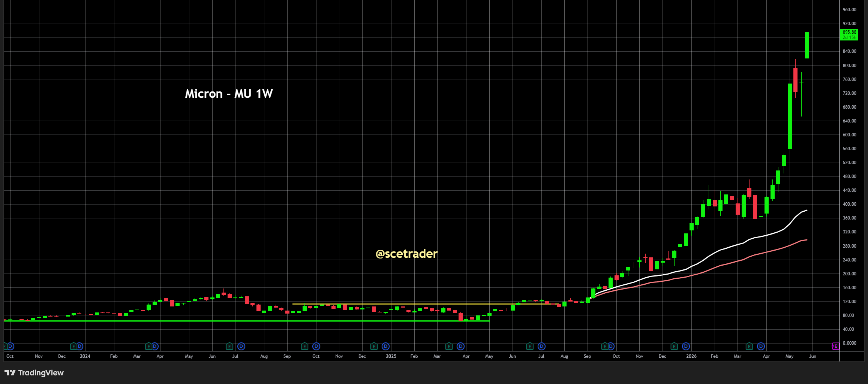Click the mid-December 2025 earnings E marker
This screenshot has width=868, height=384.
click(x=674, y=346)
